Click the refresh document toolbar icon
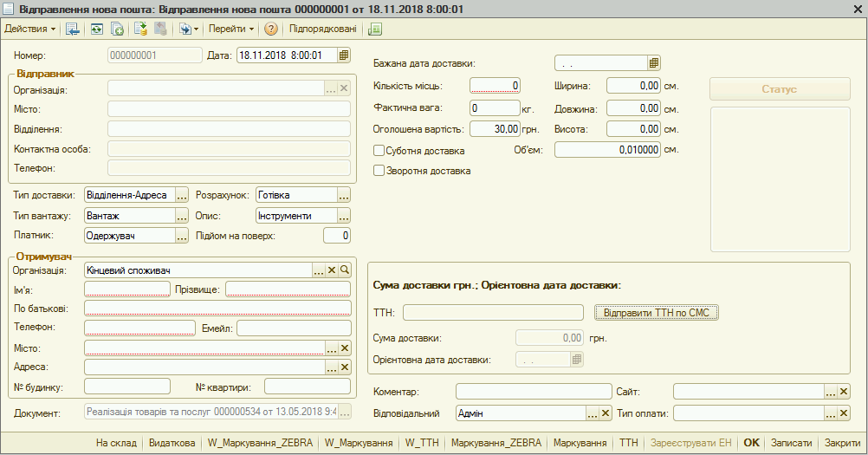This screenshot has height=455, width=868. [95, 29]
